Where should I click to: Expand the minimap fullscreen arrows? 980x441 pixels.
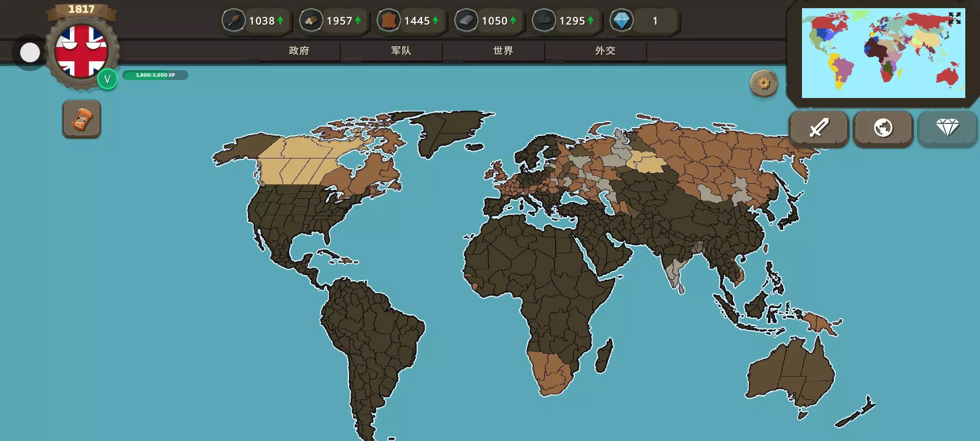pyautogui.click(x=954, y=18)
